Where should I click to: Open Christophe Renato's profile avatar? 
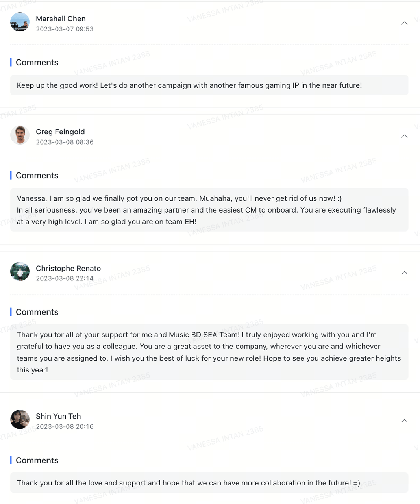[x=20, y=272]
